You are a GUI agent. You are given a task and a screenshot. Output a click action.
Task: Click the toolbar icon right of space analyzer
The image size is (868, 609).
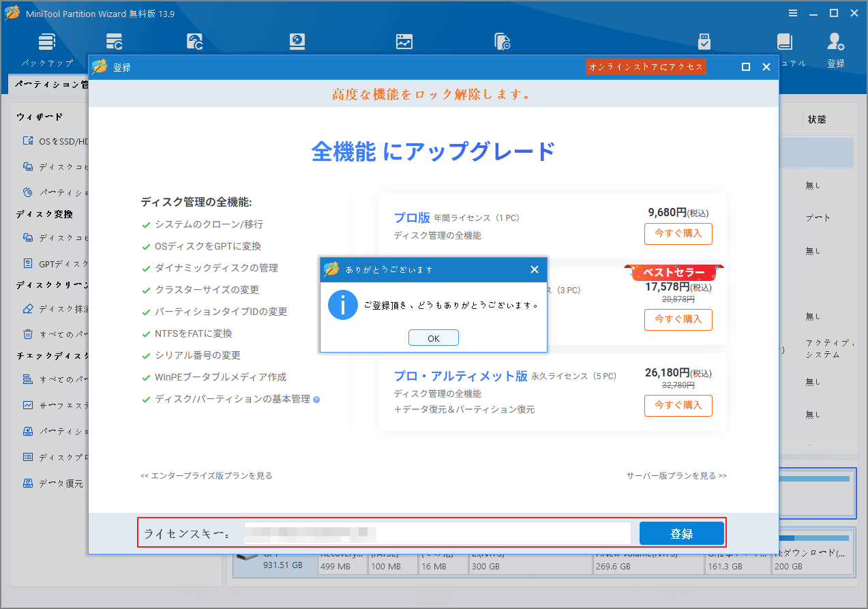(503, 42)
